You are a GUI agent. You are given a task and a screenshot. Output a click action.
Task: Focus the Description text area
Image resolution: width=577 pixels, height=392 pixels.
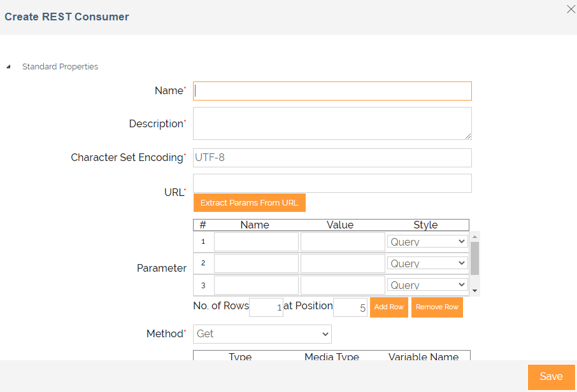point(332,123)
